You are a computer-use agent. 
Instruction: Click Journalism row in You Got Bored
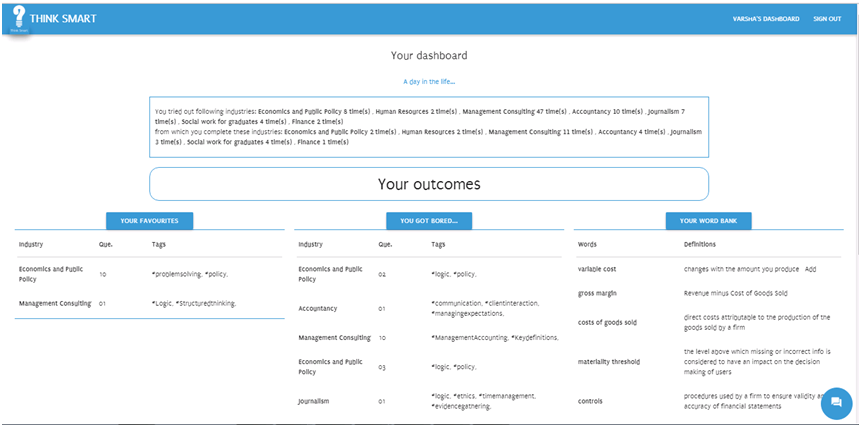click(428, 401)
